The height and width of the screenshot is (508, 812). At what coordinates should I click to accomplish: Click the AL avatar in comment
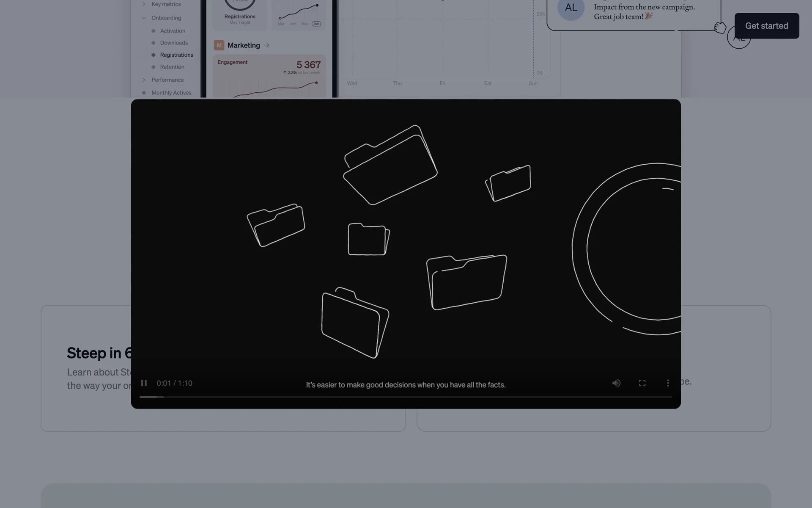point(571,8)
